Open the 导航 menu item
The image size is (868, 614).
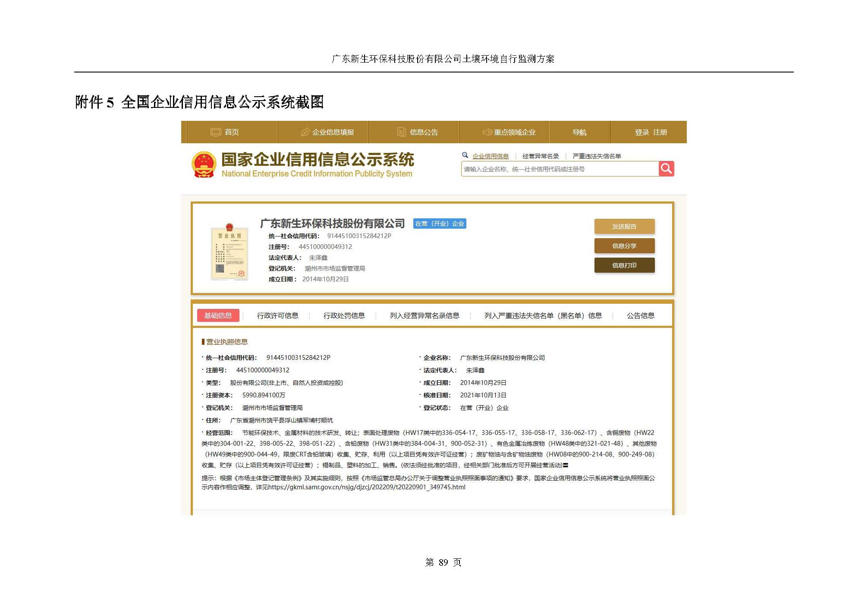579,132
